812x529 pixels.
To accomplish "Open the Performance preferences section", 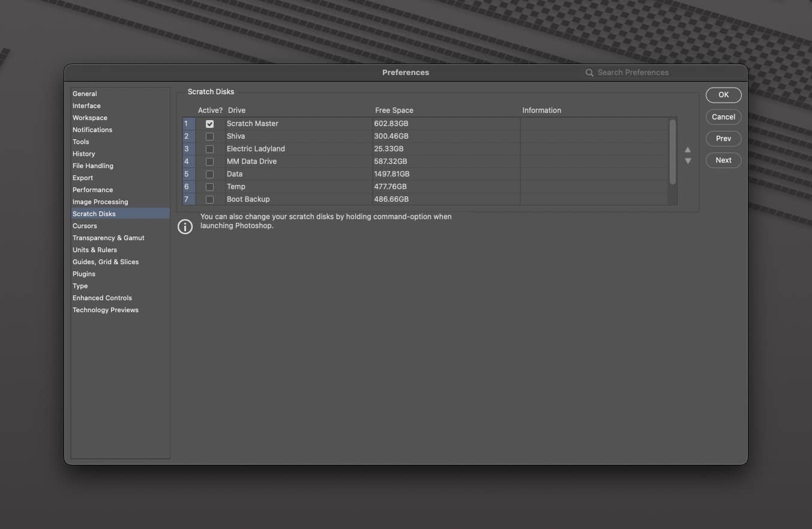I will 92,190.
